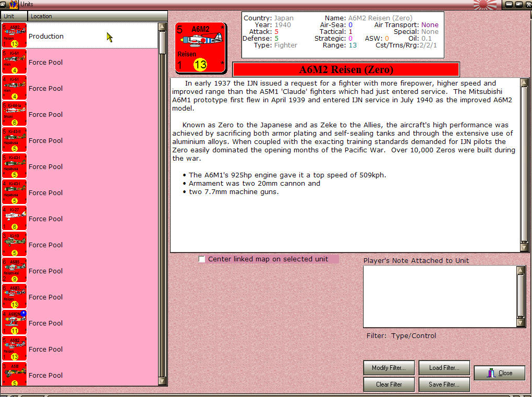The height and width of the screenshot is (397, 532).
Task: Click the unit list scroll up arrow
Action: click(162, 27)
